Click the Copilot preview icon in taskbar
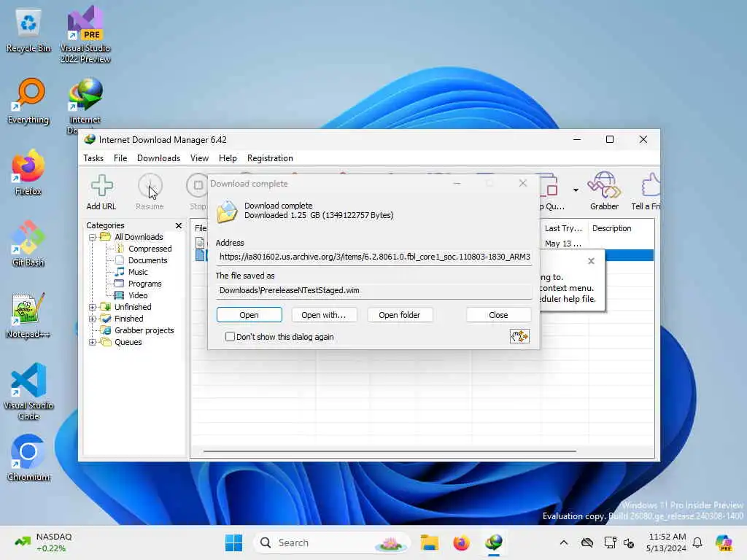This screenshot has height=560, width=747. 724,542
